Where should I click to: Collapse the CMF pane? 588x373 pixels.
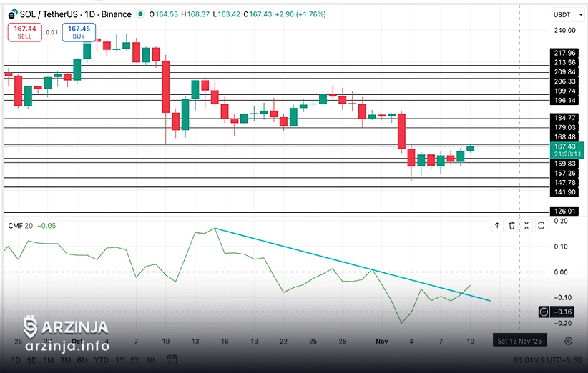526,226
